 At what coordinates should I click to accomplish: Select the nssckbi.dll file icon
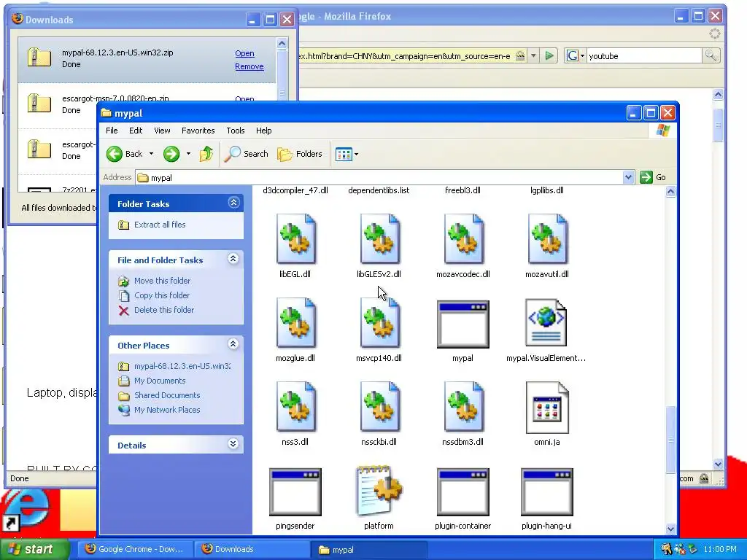(379, 407)
